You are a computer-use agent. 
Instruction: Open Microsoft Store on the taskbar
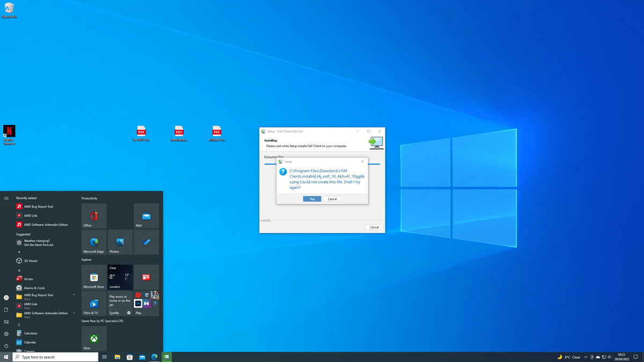[x=129, y=357]
